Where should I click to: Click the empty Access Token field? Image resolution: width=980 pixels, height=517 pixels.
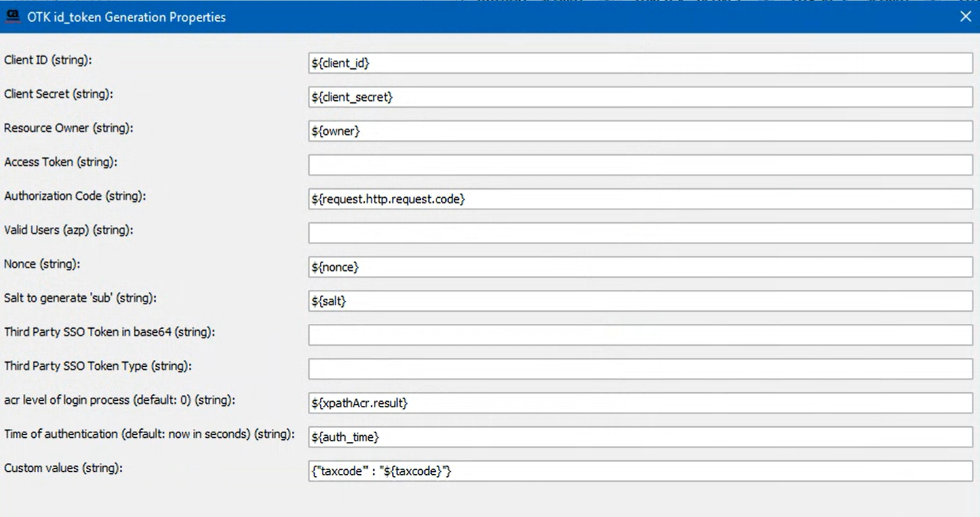pos(640,164)
